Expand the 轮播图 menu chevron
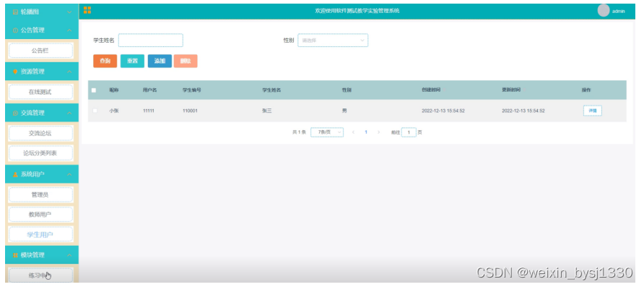This screenshot has width=644, height=287. (x=69, y=12)
